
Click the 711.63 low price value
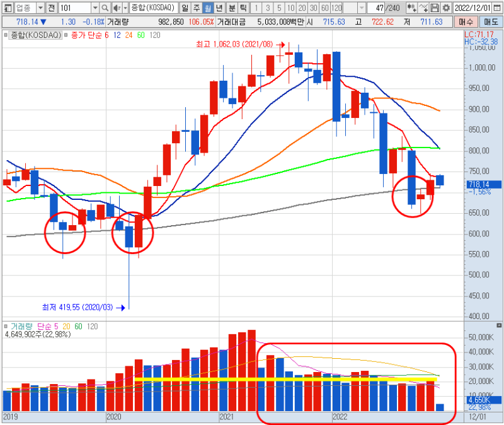coord(432,22)
